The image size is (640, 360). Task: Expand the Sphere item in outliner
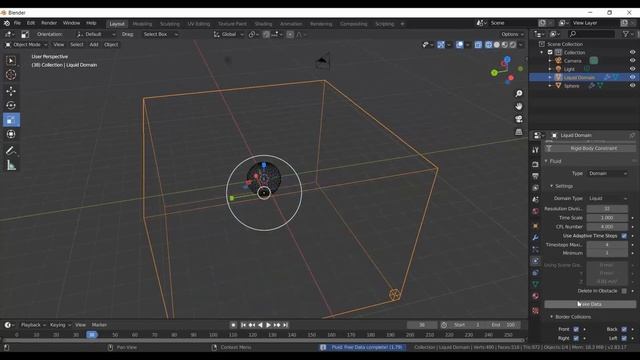pyautogui.click(x=550, y=86)
